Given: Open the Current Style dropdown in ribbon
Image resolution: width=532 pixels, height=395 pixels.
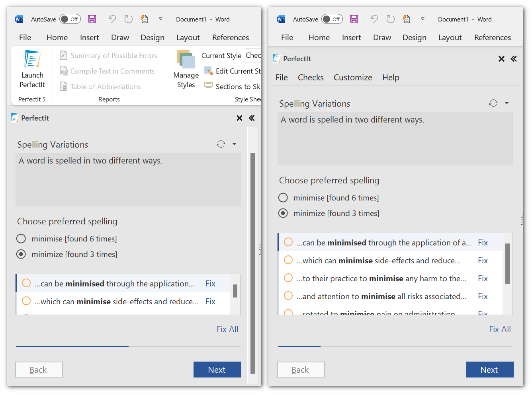Looking at the screenshot, I should click(x=252, y=55).
